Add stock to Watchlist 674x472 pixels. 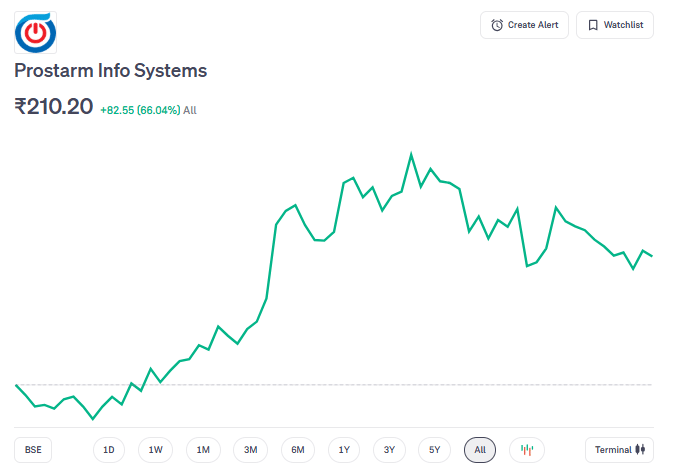(615, 25)
